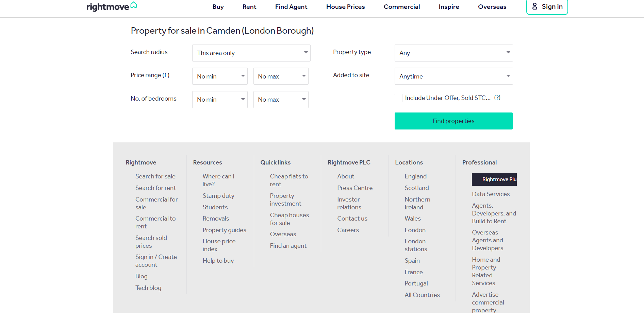644x313 pixels.
Task: Open the Price range No max dropdown
Action: pyautogui.click(x=281, y=76)
